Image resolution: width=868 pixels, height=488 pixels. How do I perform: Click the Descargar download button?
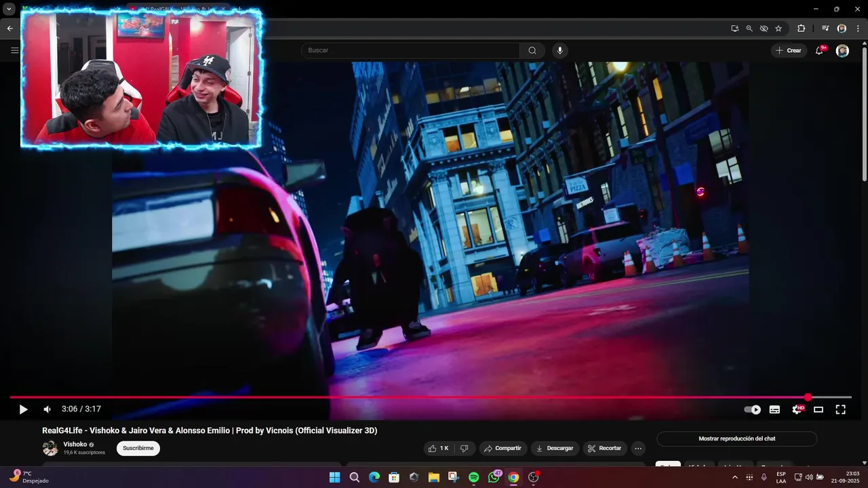554,448
